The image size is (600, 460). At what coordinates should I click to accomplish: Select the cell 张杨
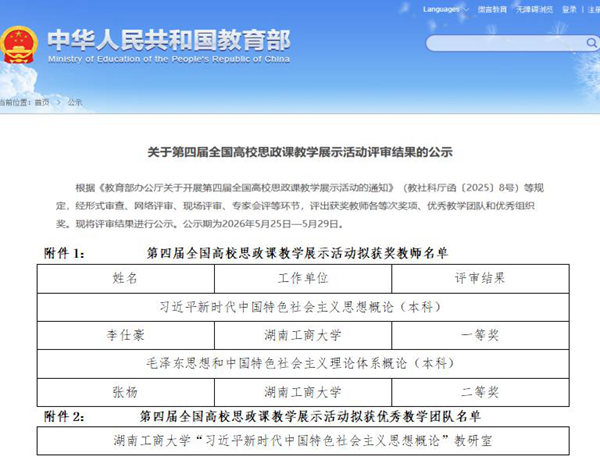(x=126, y=392)
